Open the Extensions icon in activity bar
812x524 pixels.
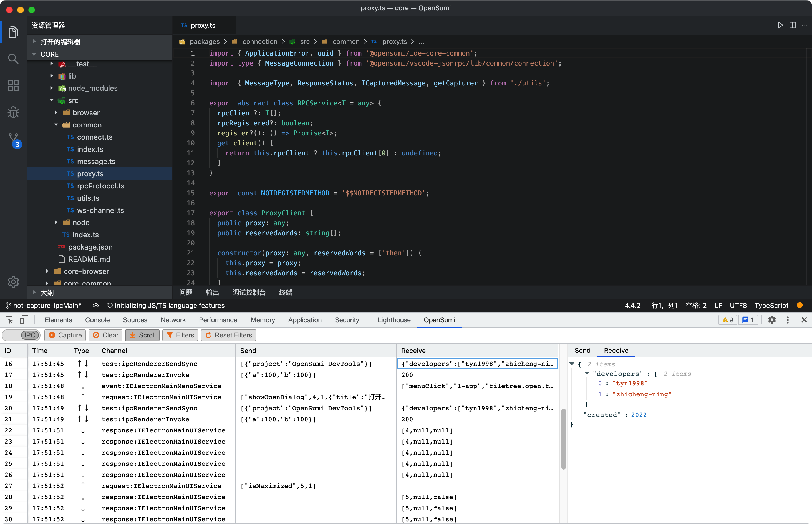[x=13, y=85]
